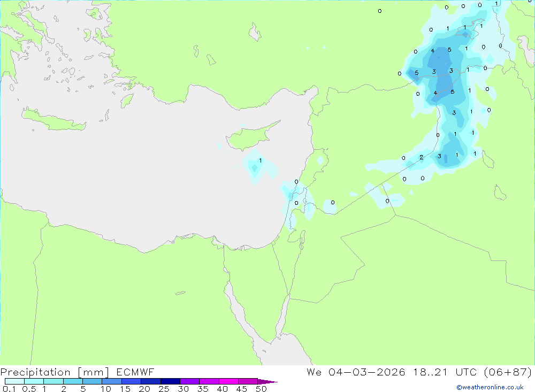
Task: Click legend scale value "30"
Action: [x=184, y=389]
